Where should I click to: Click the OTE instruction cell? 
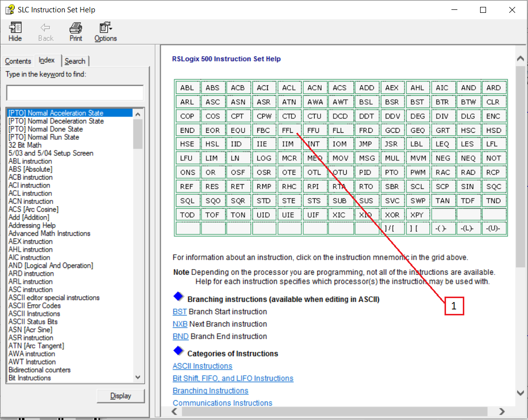pyautogui.click(x=289, y=172)
